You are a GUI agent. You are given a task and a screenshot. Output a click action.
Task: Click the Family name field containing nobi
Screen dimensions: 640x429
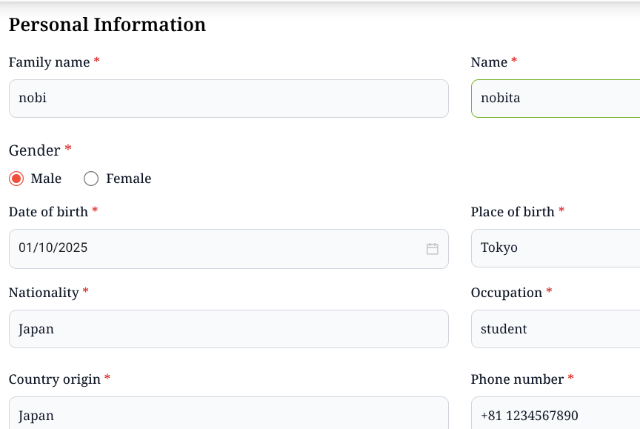(x=228, y=98)
